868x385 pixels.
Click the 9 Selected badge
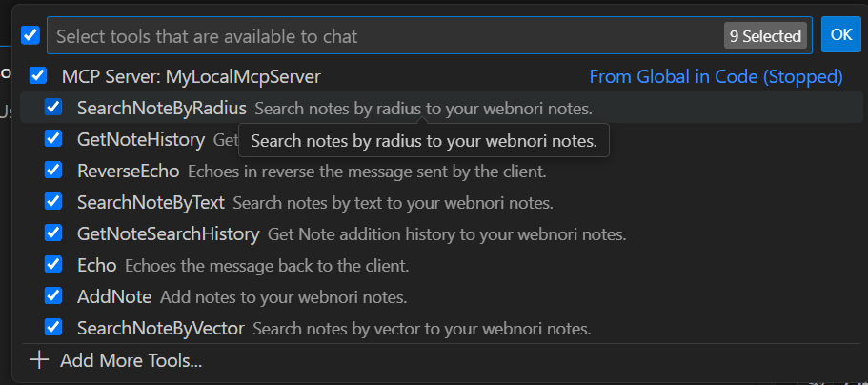(x=765, y=36)
